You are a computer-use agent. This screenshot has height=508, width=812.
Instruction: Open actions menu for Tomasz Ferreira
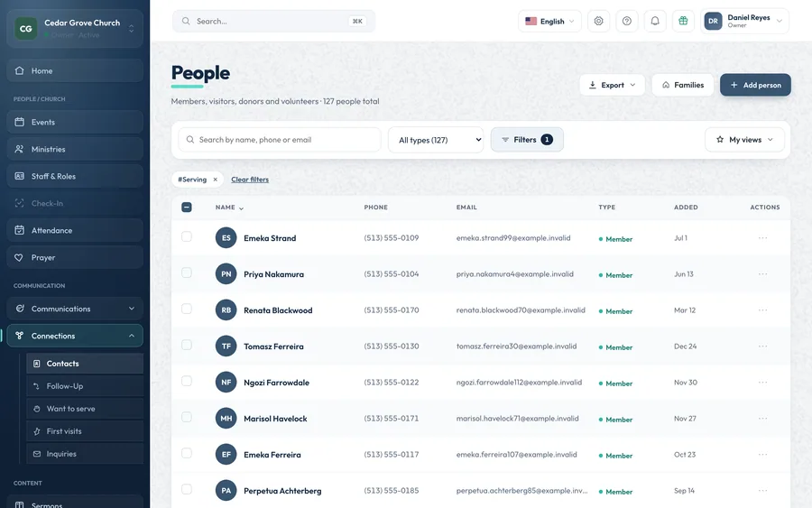(762, 346)
